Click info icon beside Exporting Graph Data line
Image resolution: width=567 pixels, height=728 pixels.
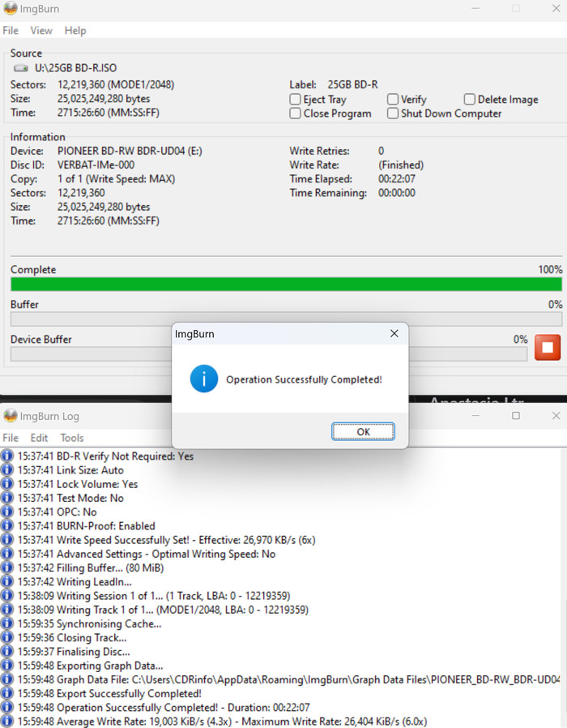(7, 666)
